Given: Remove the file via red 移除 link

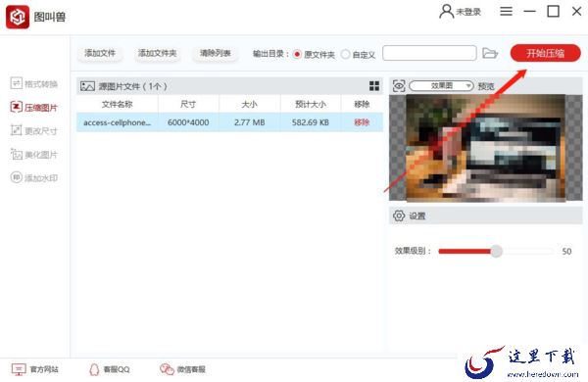Looking at the screenshot, I should [x=362, y=122].
